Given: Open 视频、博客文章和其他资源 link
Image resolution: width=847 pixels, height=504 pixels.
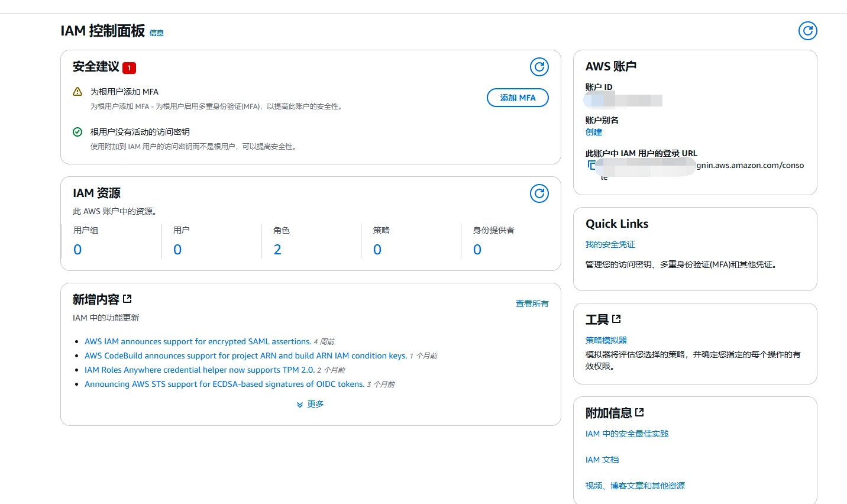Looking at the screenshot, I should click(x=635, y=486).
